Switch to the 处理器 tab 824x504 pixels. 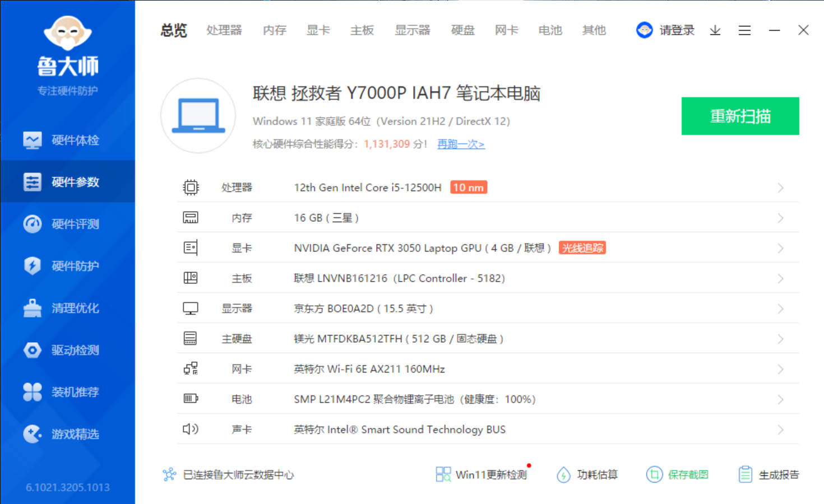pyautogui.click(x=224, y=30)
